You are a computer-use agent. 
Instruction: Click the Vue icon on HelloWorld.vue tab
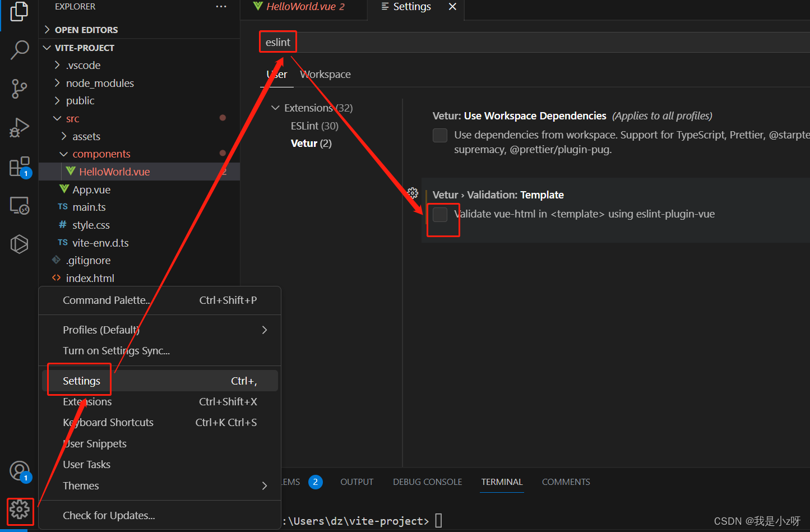coord(258,6)
